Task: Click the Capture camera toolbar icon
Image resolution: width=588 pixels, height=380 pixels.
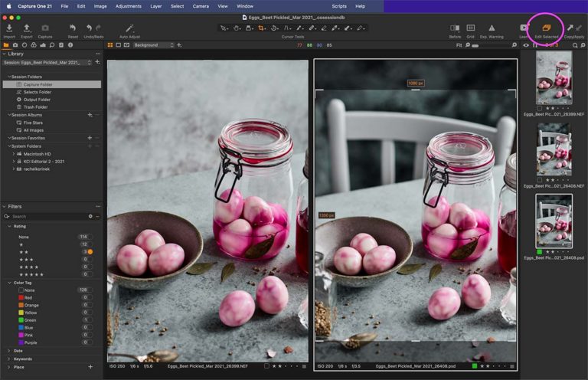Action: pos(45,28)
